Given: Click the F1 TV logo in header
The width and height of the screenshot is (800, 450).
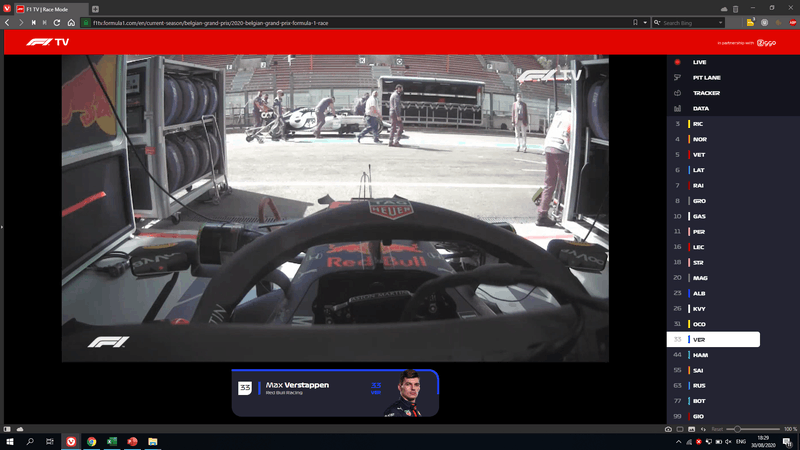Looking at the screenshot, I should [47, 42].
